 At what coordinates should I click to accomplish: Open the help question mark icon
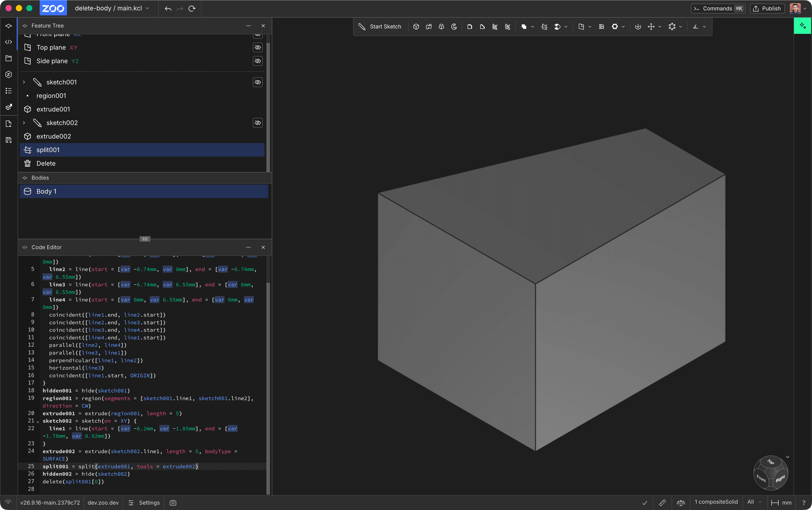pyautogui.click(x=804, y=503)
